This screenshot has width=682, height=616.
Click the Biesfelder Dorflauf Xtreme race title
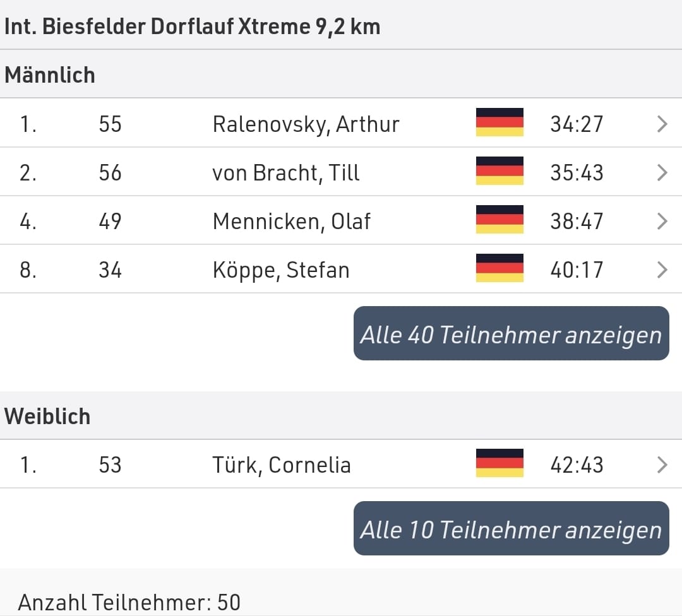[x=192, y=27]
